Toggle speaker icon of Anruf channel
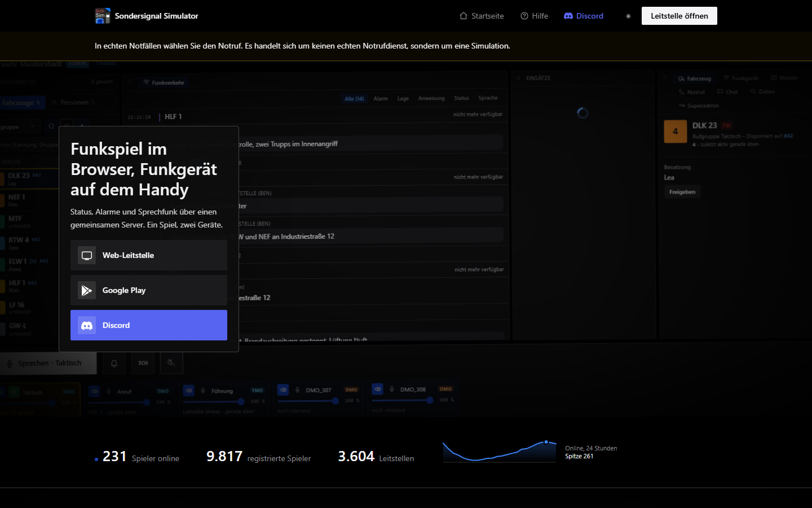The height and width of the screenshot is (508, 812). pos(95,391)
